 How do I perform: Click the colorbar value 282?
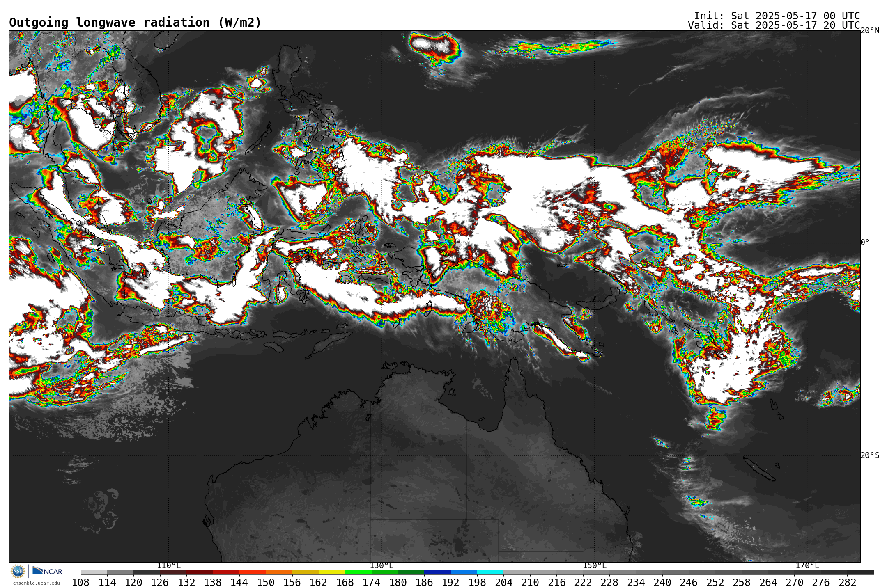tap(847, 582)
